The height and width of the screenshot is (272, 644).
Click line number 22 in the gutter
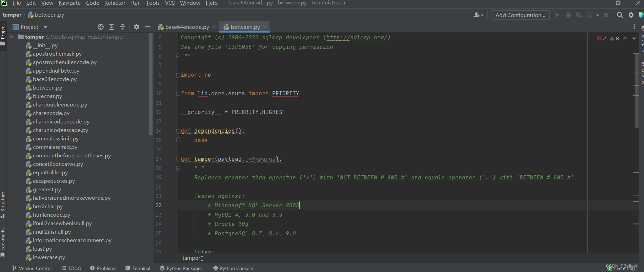coord(159,206)
